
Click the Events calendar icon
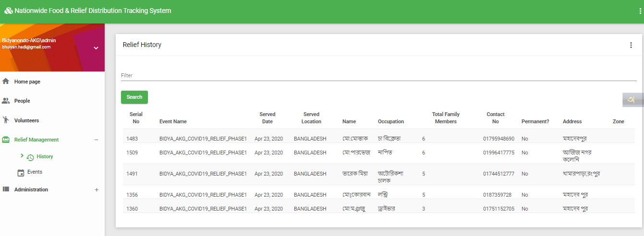[x=21, y=172]
